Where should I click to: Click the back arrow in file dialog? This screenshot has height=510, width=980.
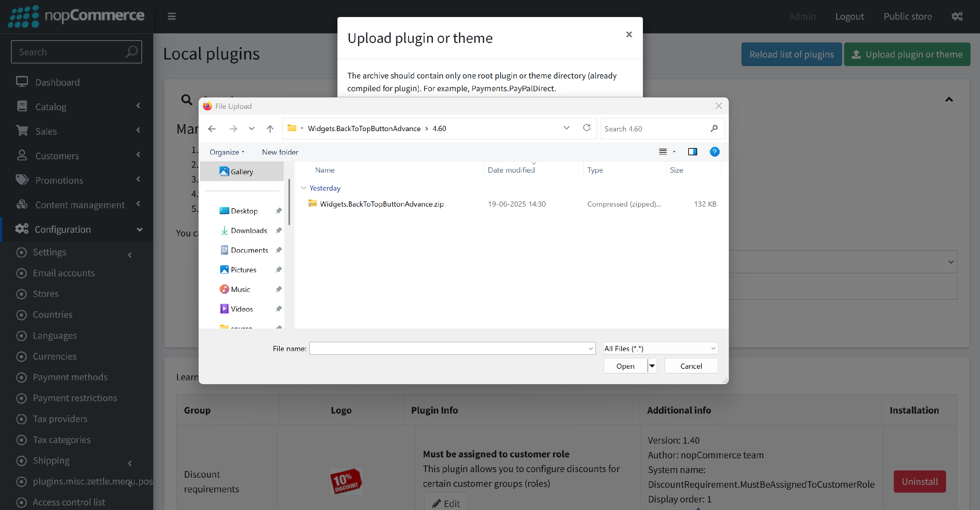[x=212, y=128]
